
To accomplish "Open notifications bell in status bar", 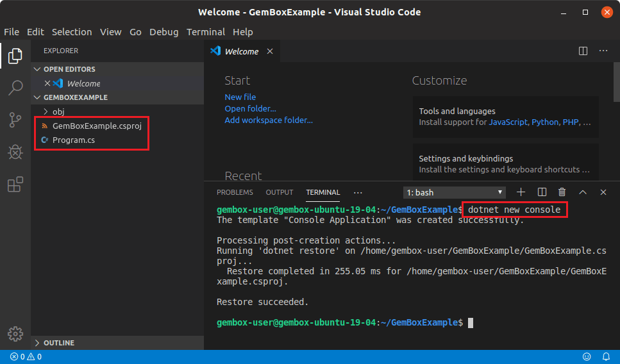I will [x=606, y=356].
